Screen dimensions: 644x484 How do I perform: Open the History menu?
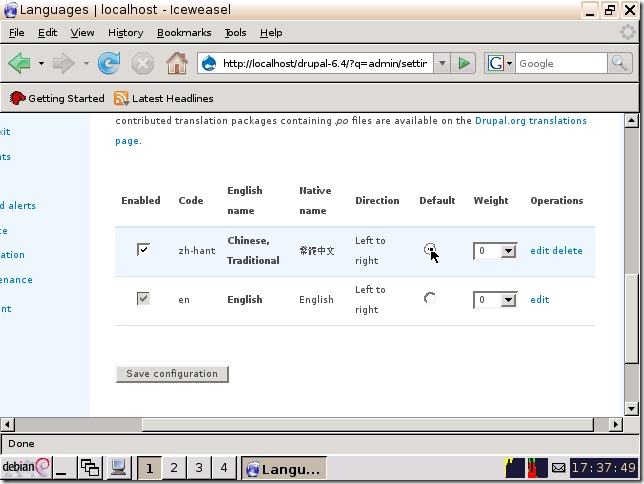(126, 32)
